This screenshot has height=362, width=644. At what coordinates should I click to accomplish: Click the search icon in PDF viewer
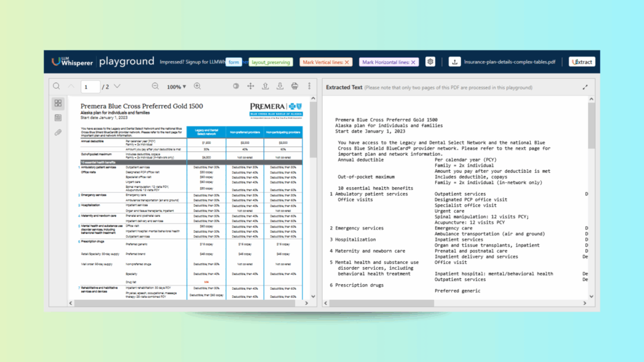57,86
